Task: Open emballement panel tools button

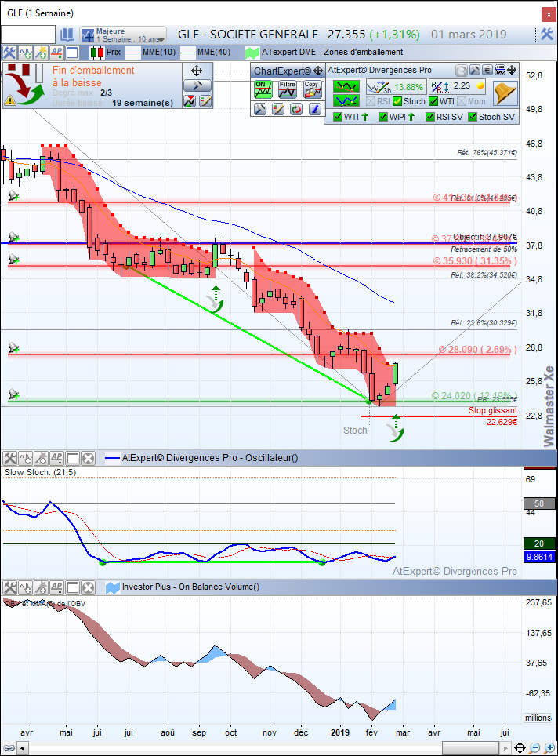Action: click(x=197, y=85)
